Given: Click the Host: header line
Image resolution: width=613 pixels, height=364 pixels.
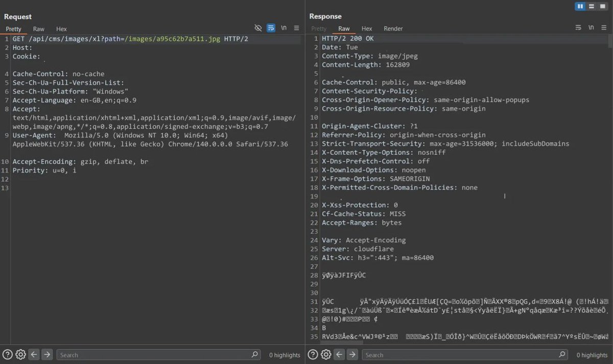Looking at the screenshot, I should pos(22,48).
